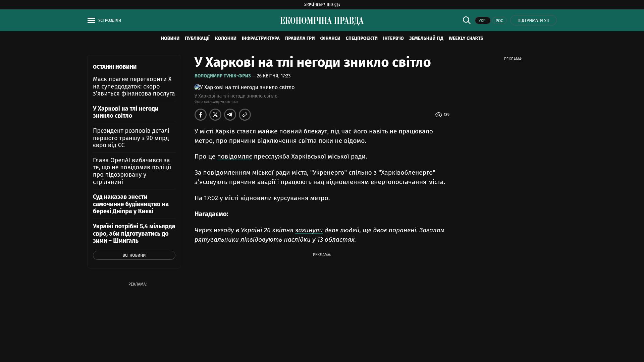Click the Економічна правда logo
Image resolution: width=644 pixels, height=362 pixels.
pos(322,21)
